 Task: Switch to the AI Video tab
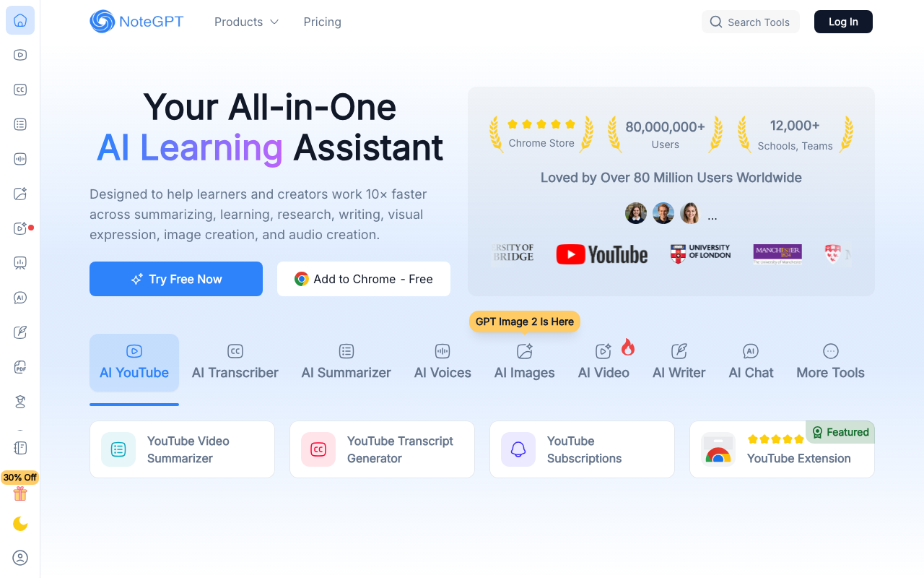603,363
